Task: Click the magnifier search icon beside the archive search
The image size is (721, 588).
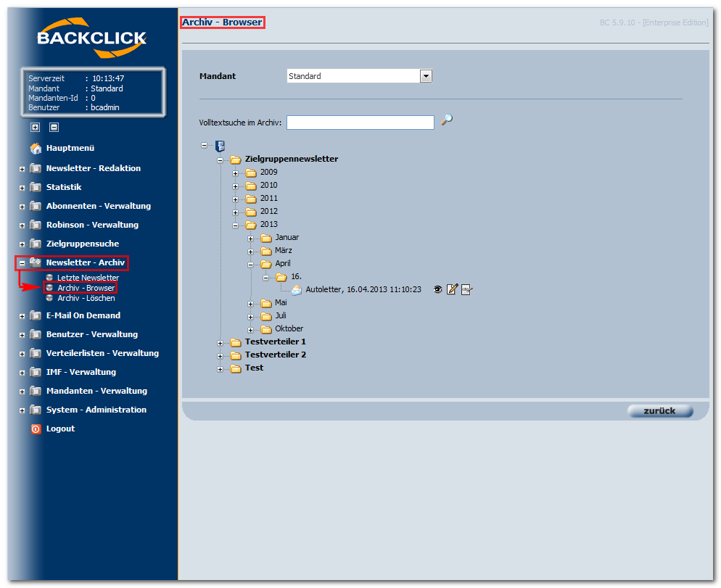Action: coord(447,120)
